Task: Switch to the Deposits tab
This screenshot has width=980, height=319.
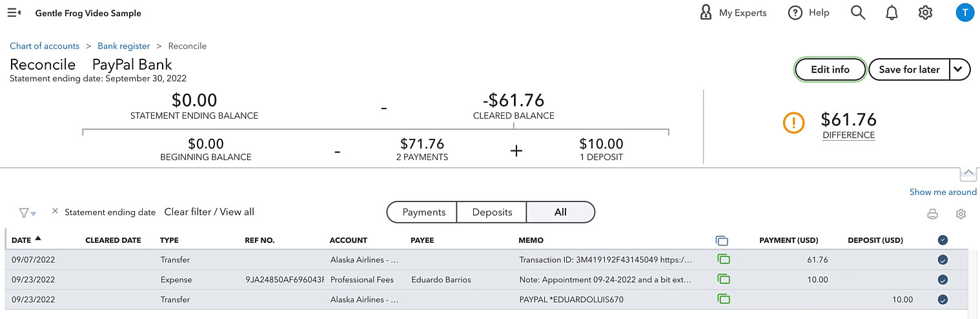Action: click(492, 212)
